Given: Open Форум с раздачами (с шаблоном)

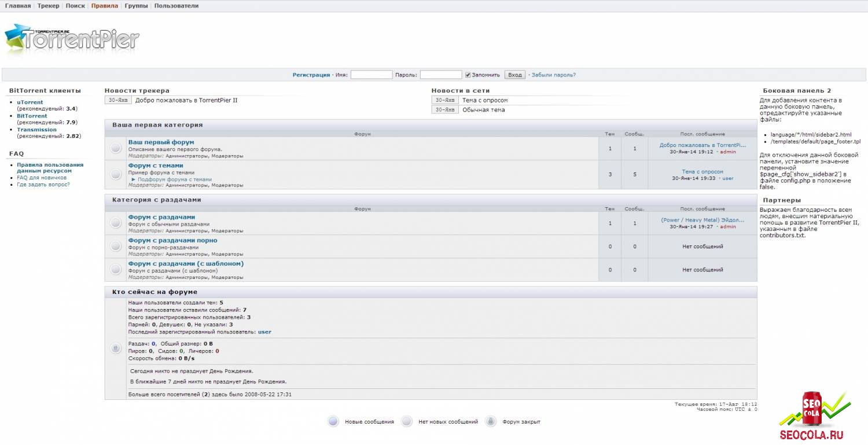Looking at the screenshot, I should 186,263.
